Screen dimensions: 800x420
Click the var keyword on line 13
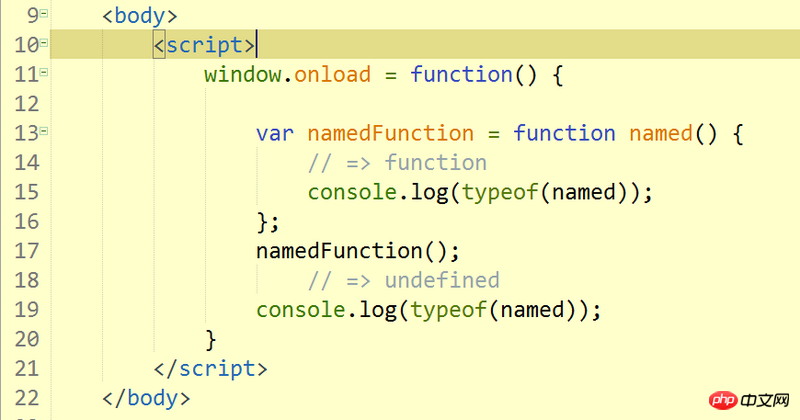(x=275, y=134)
